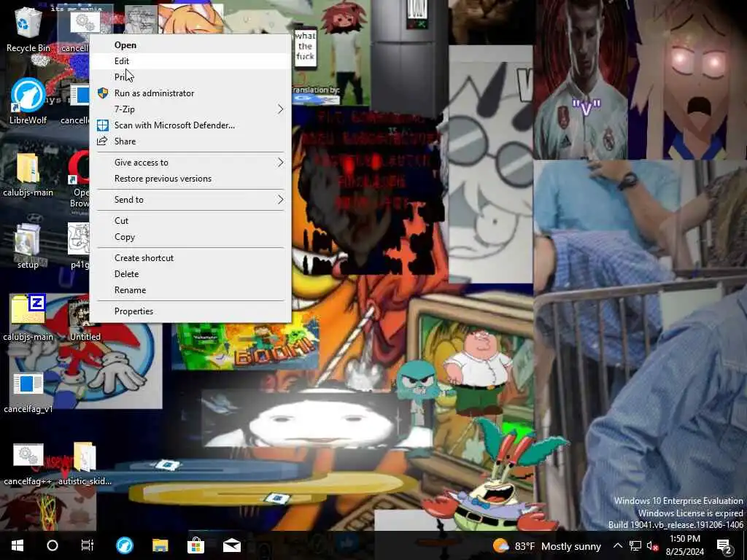747x560 pixels.
Task: Open Microsoft Store from the taskbar
Action: [196, 545]
